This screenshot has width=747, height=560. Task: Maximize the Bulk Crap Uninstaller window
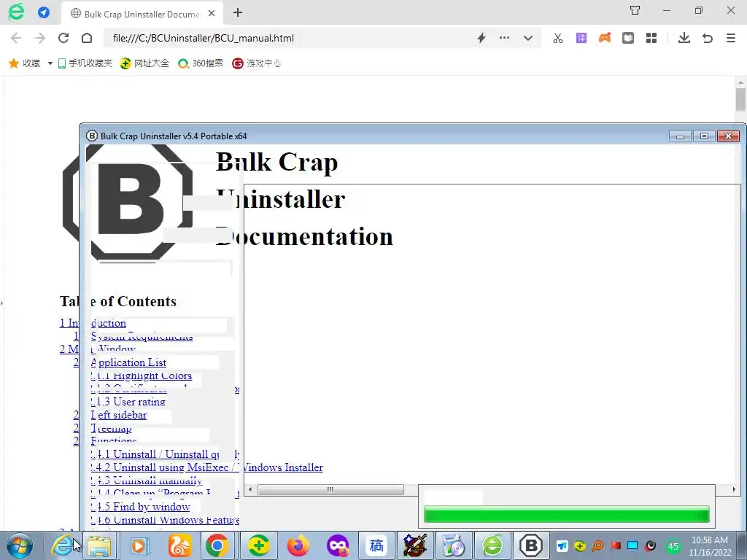[x=704, y=136]
